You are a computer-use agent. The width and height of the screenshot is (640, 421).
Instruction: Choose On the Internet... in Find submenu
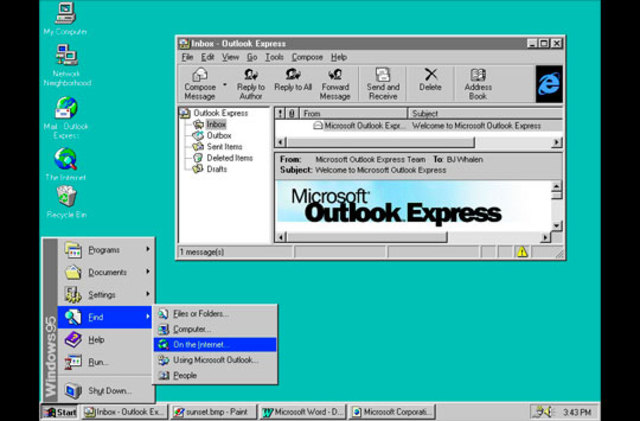pos(215,345)
